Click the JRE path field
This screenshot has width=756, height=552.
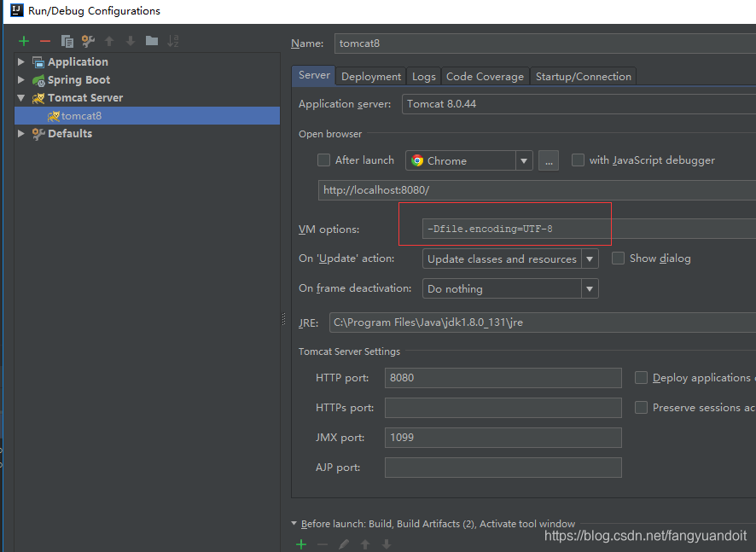543,322
